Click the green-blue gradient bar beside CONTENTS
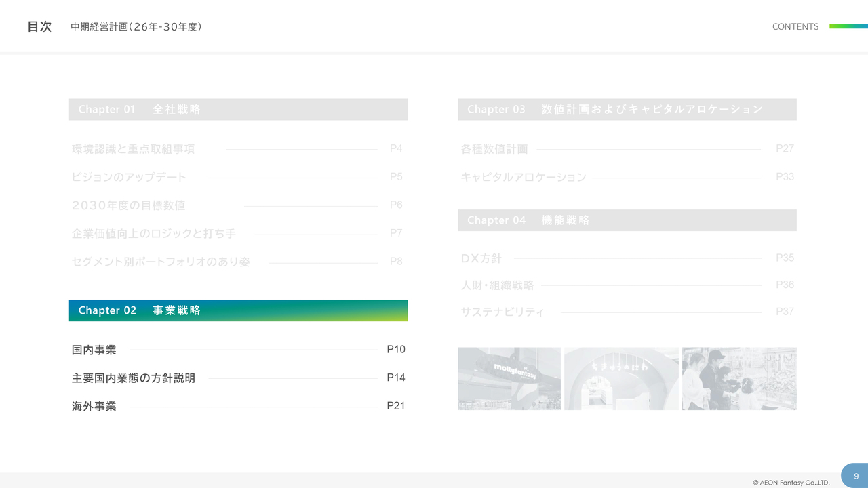 click(x=848, y=26)
